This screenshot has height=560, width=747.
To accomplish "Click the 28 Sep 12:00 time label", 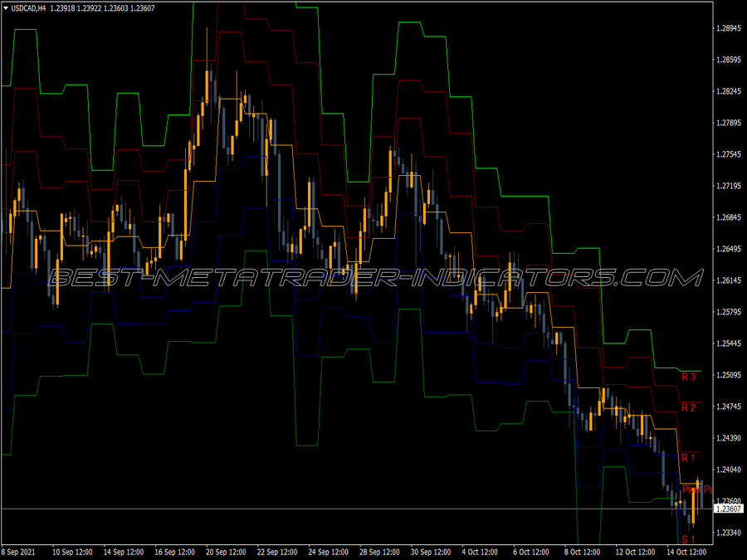I will (x=379, y=552).
